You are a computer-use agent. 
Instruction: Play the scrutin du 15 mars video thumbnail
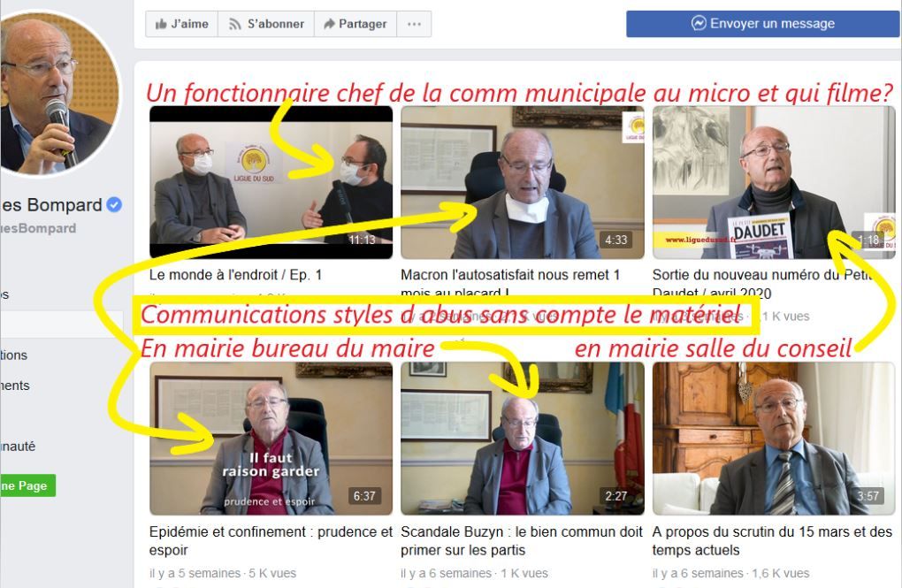click(774, 439)
